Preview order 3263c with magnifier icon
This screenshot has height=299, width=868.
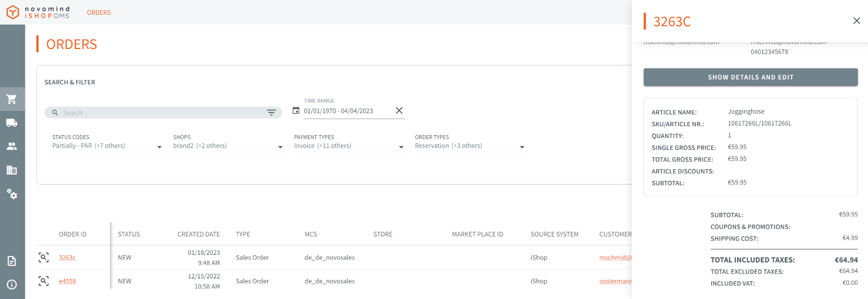click(44, 257)
